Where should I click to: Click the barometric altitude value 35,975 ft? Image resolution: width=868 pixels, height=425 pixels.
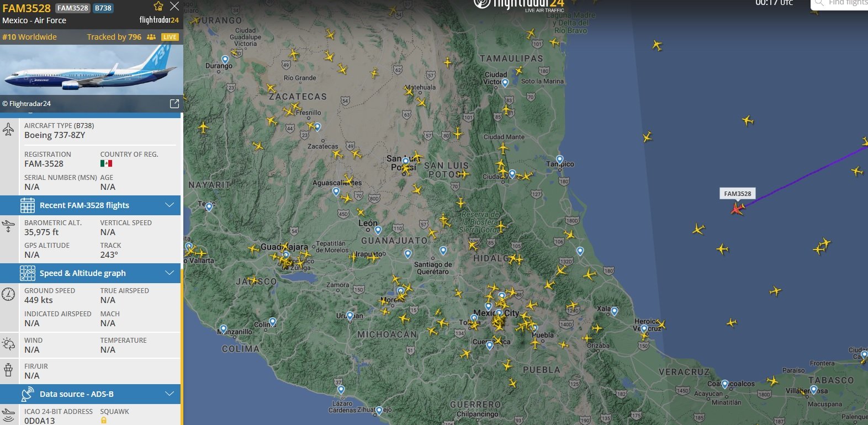coord(41,232)
